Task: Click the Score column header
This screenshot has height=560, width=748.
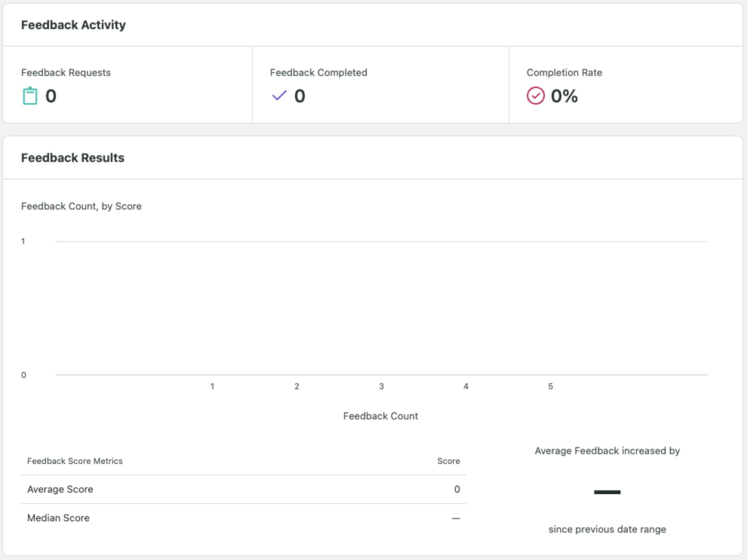Action: point(448,461)
